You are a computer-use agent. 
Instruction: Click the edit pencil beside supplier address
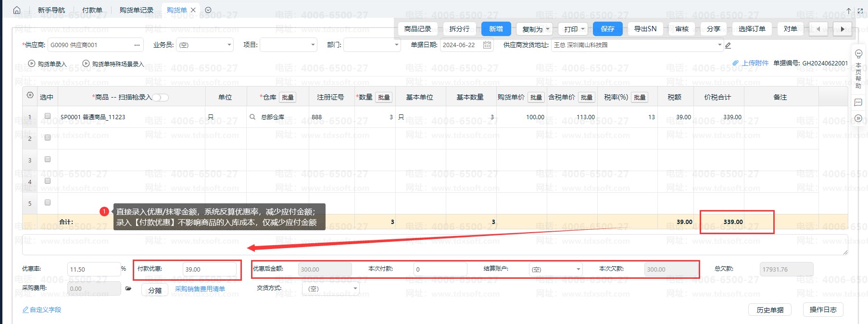(x=728, y=45)
